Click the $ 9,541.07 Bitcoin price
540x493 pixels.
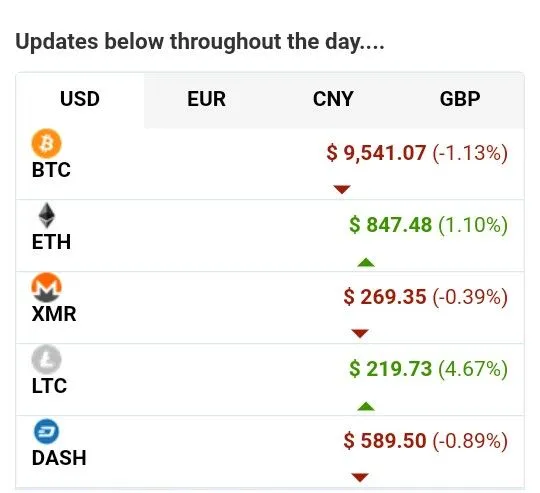pyautogui.click(x=376, y=153)
